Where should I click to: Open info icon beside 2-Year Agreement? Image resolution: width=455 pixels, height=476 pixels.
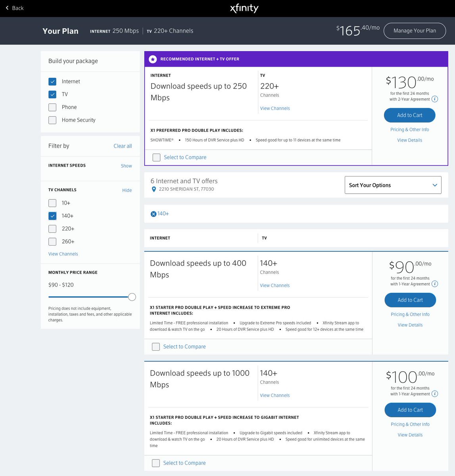coord(435,99)
